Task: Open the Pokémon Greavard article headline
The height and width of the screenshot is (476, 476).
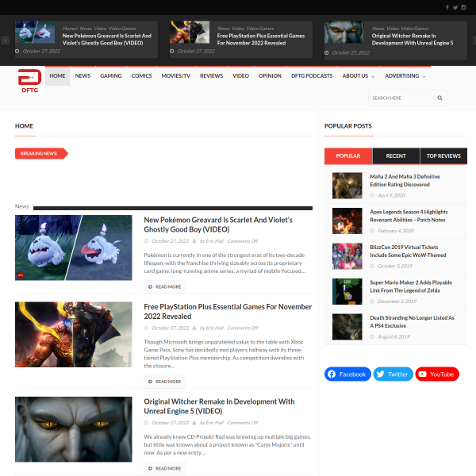Action: coord(218,225)
